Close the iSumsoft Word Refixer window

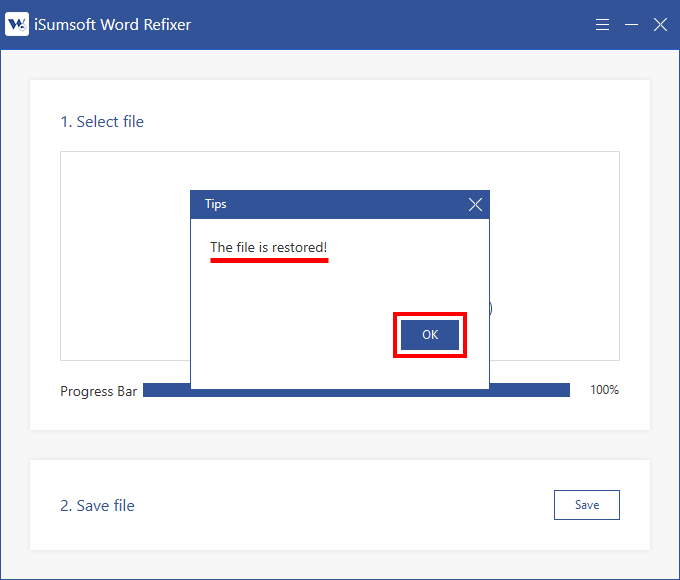[x=660, y=25]
